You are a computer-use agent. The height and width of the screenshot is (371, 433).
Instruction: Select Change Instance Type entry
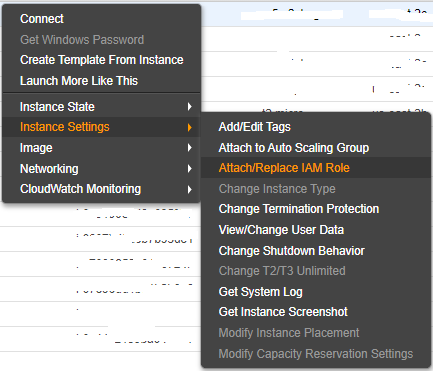click(x=277, y=189)
